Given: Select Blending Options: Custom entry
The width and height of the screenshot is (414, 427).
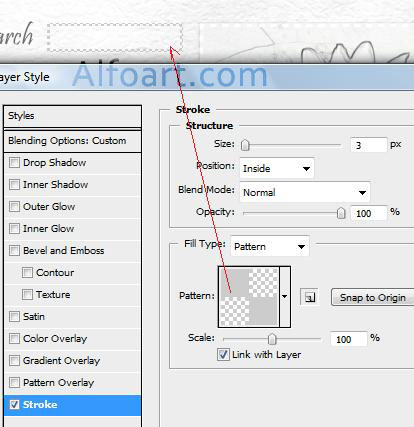Looking at the screenshot, I should point(73,141).
